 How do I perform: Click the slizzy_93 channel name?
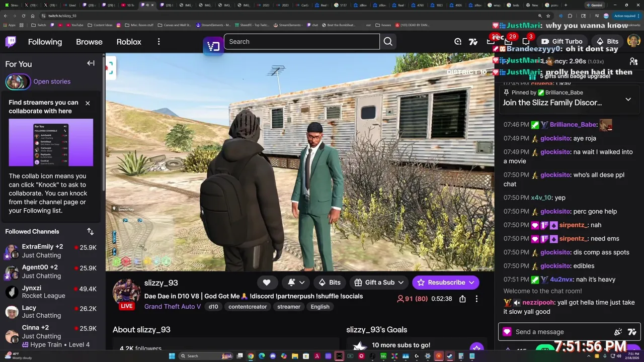click(161, 283)
